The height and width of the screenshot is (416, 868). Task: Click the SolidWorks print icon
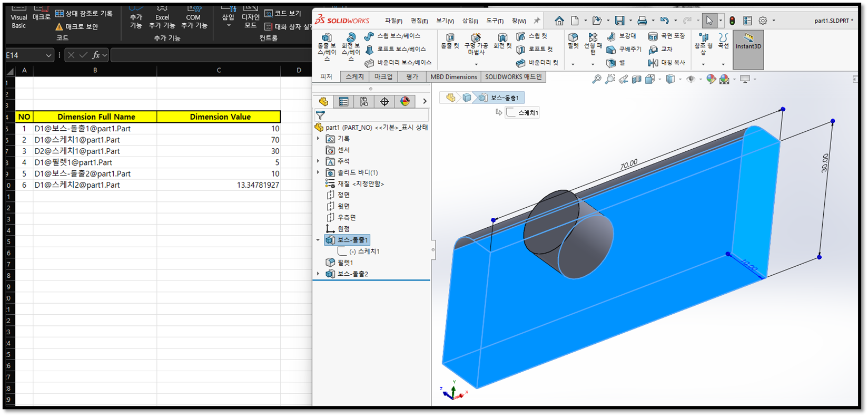(642, 21)
